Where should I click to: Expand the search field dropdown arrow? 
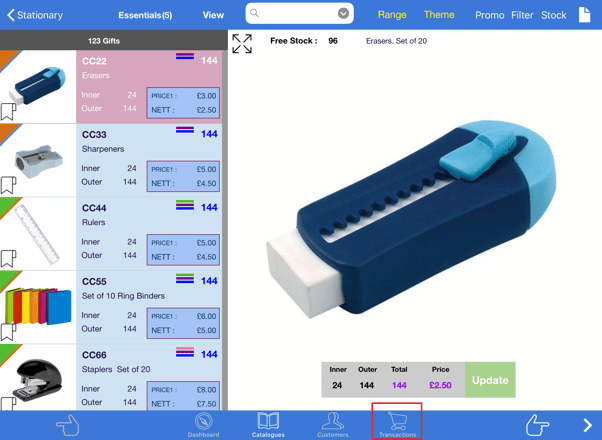pos(343,14)
